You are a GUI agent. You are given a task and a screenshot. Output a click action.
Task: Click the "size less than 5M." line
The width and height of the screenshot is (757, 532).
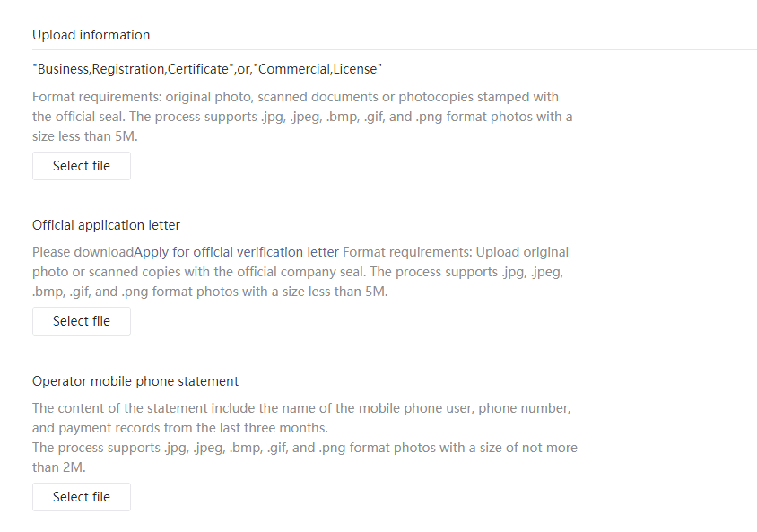(x=85, y=136)
